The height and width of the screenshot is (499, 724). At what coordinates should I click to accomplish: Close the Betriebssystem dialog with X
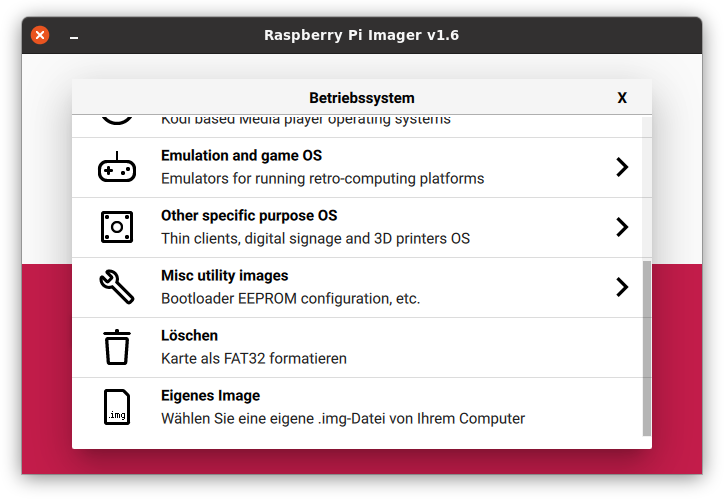[622, 98]
